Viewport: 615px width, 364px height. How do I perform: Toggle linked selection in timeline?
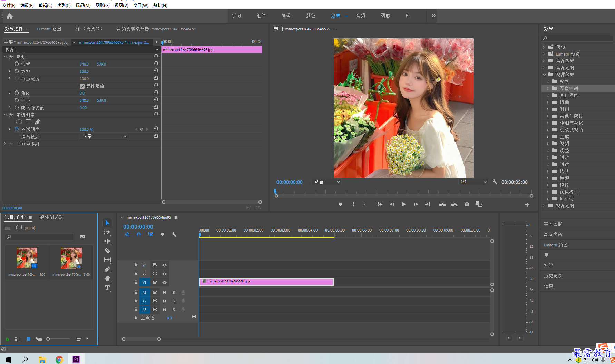click(x=150, y=234)
